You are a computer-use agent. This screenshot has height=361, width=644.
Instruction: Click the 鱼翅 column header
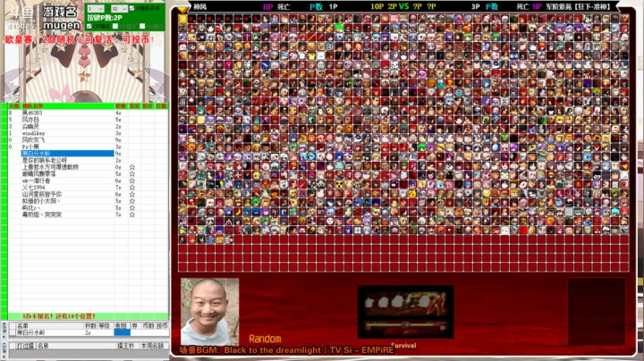coord(121,326)
